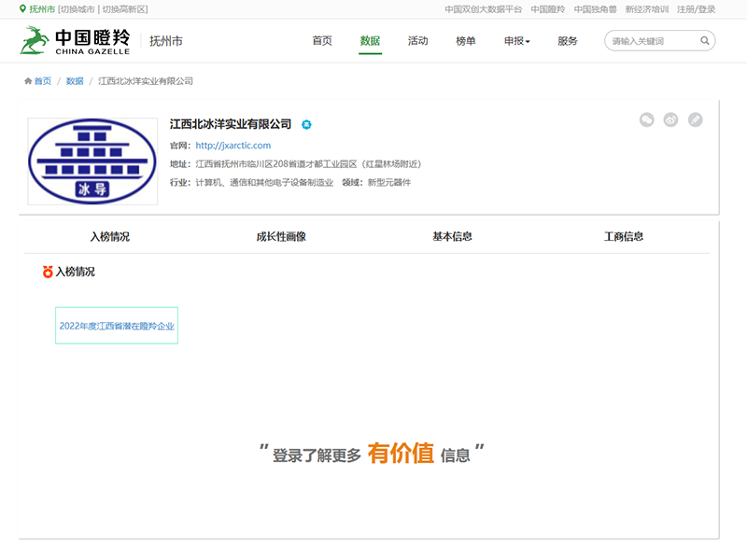Click the green location pin icon
This screenshot has width=747, height=560.
23,9
